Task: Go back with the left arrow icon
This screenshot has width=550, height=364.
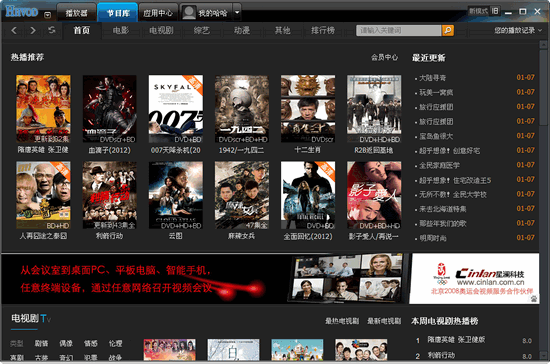Action: (x=14, y=31)
